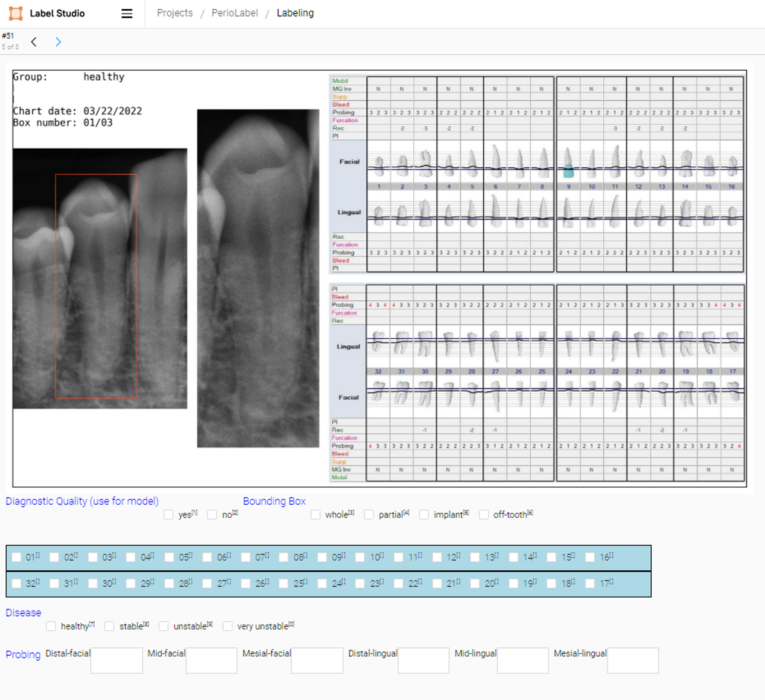Viewport: 765px width, 700px height.
Task: Open the hamburger menu
Action: tap(127, 14)
